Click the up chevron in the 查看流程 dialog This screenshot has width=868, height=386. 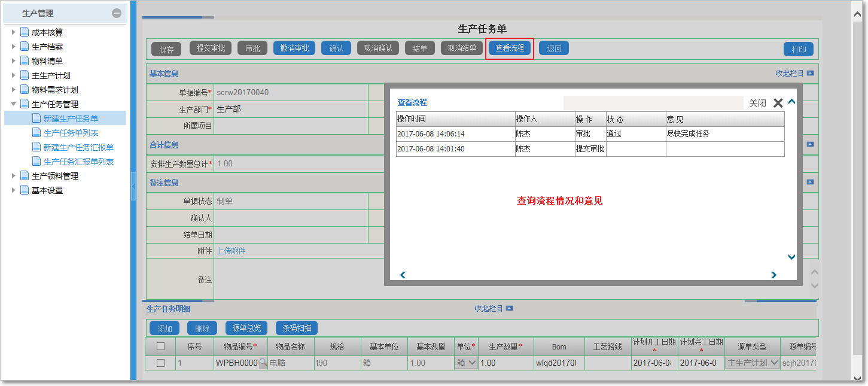tap(791, 102)
